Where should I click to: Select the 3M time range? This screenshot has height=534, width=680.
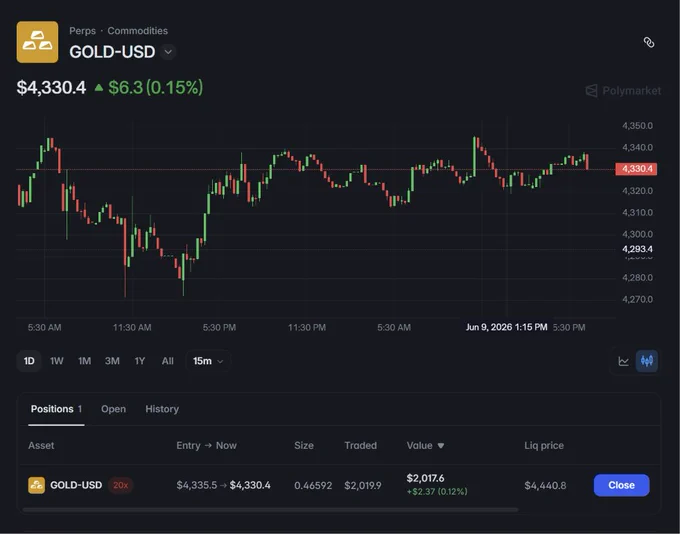tap(112, 361)
